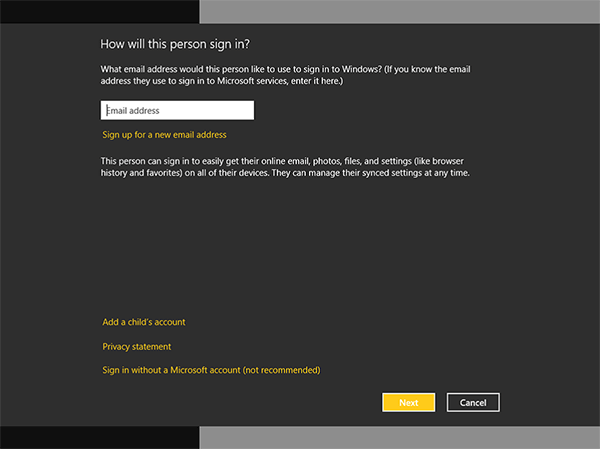This screenshot has height=449, width=600.
Task: Click the gray bar at the bottom right
Action: (x=400, y=437)
